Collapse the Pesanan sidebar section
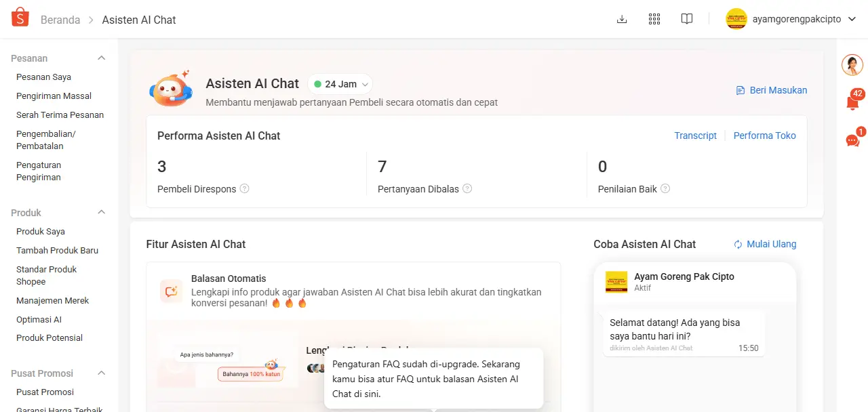This screenshot has width=868, height=412. point(102,58)
